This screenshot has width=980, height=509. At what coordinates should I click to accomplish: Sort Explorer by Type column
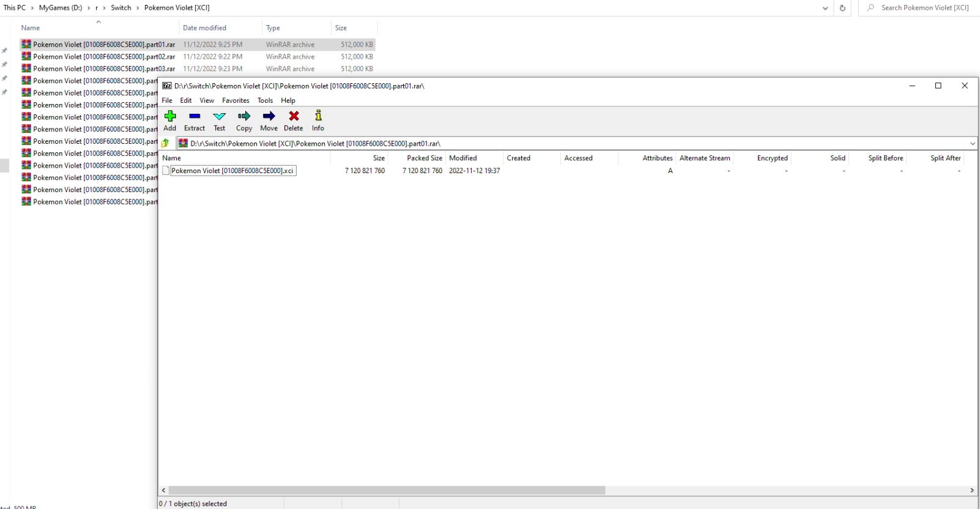click(x=296, y=28)
